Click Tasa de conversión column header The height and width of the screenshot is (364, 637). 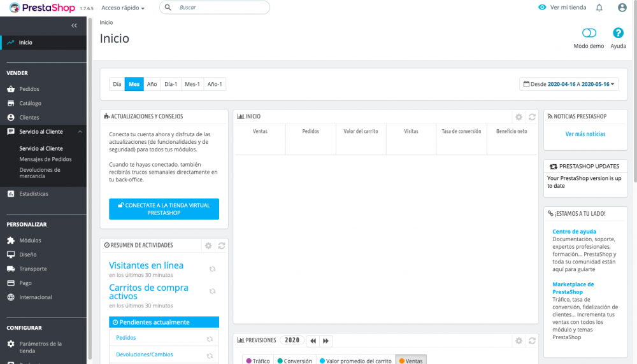pyautogui.click(x=461, y=131)
